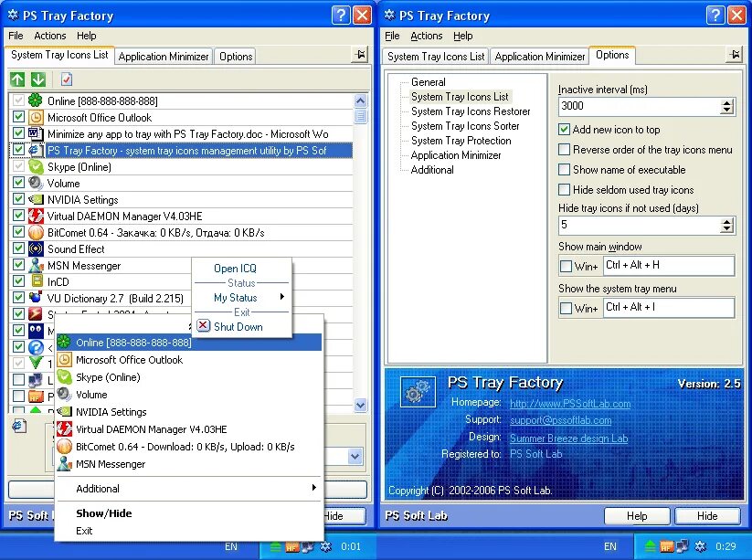This screenshot has width=752, height=560.
Task: Decrease Hide tray icons days value
Action: pos(726,228)
